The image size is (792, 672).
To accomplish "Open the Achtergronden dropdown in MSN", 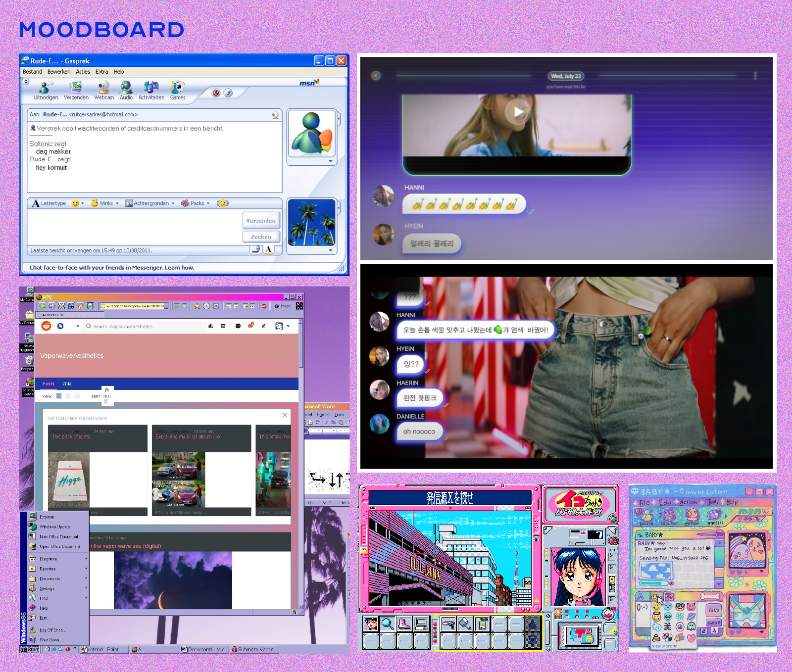I will coord(149,203).
